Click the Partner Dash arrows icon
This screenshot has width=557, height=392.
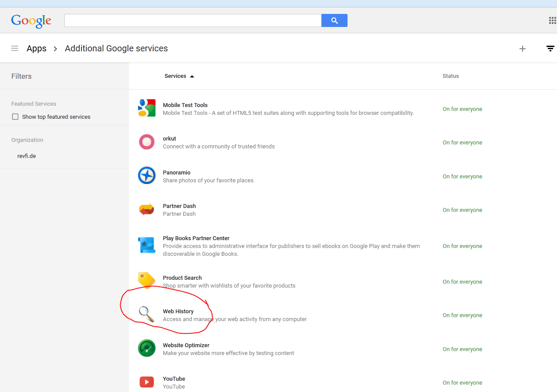click(147, 209)
